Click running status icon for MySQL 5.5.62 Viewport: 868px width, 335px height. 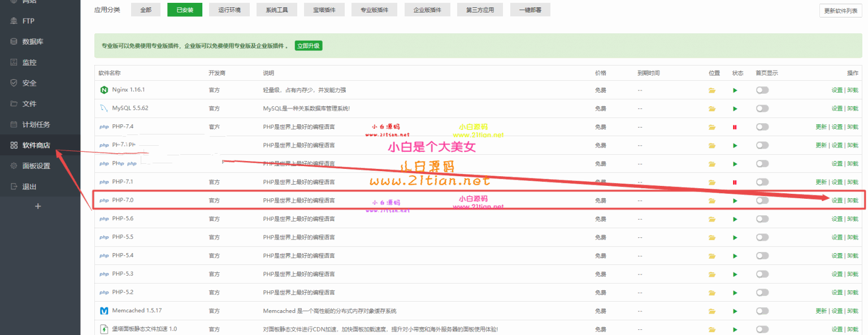(x=735, y=108)
